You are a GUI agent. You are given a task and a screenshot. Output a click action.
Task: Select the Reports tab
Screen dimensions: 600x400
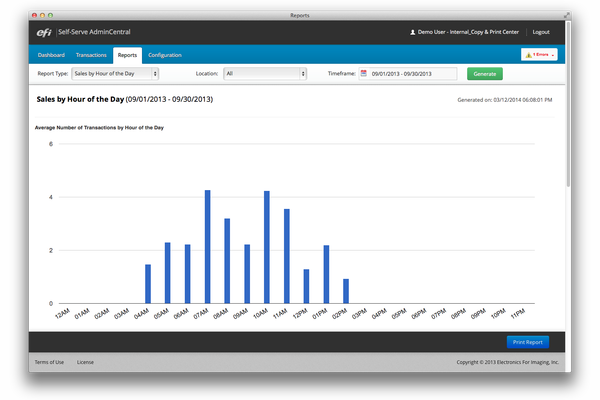click(127, 55)
